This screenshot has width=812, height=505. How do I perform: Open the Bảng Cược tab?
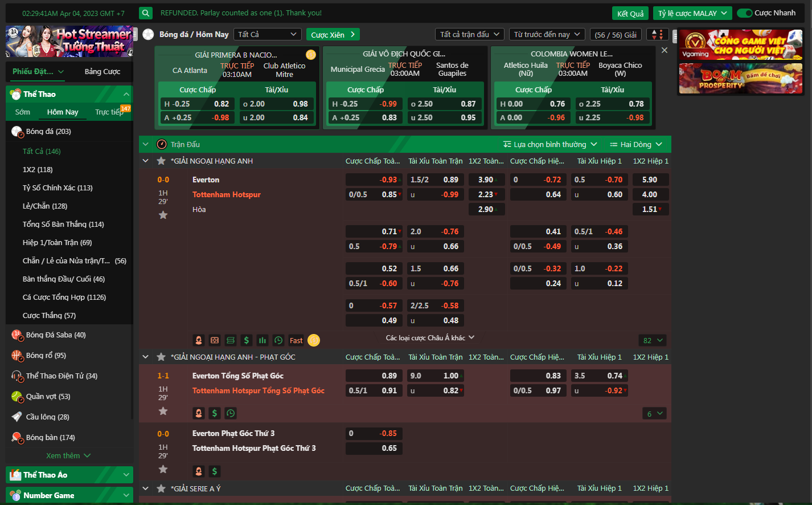102,71
